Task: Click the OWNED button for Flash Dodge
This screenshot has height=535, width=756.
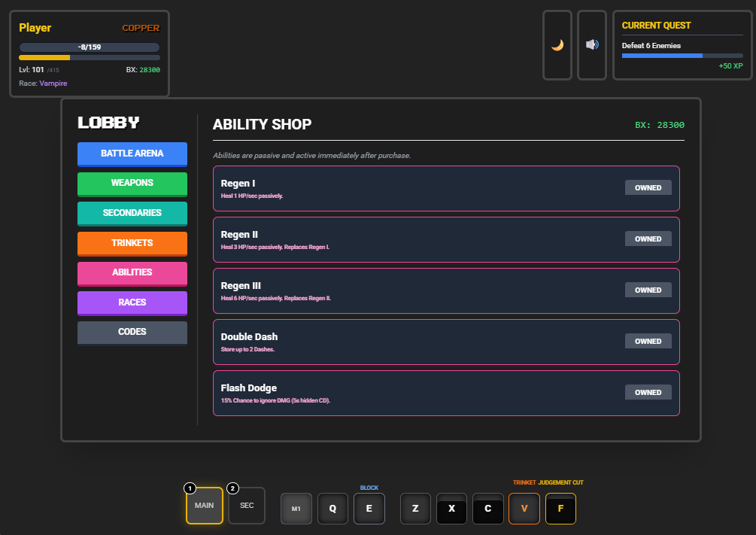Action: pyautogui.click(x=648, y=392)
